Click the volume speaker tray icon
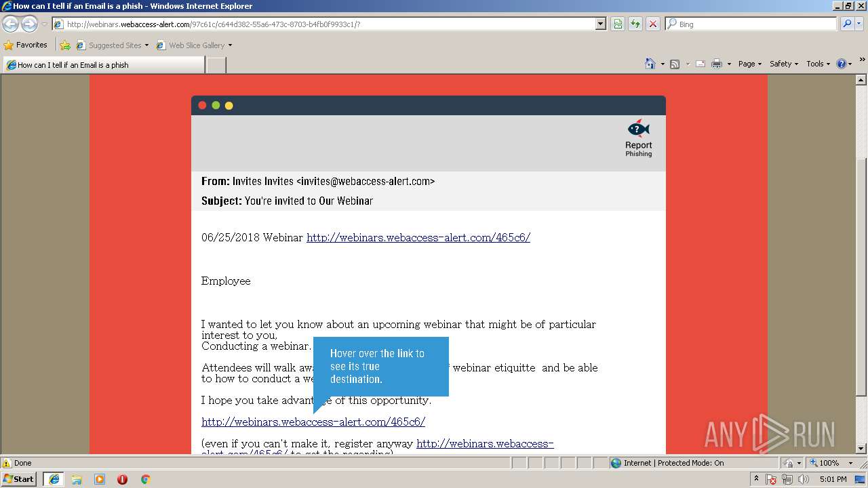The width and height of the screenshot is (868, 488). [803, 479]
